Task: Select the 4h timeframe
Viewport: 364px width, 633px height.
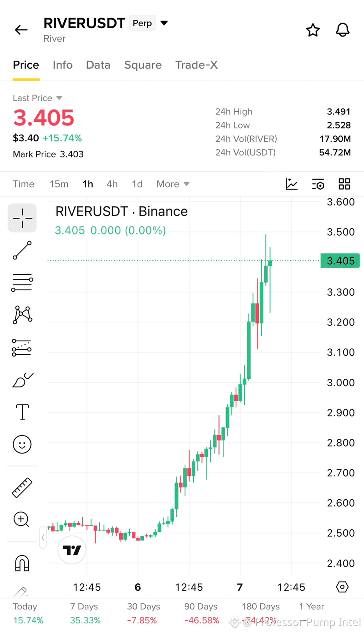Action: (x=112, y=184)
